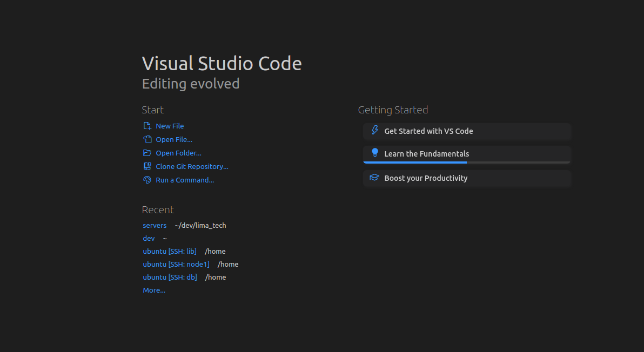Open recent servers folder

pyautogui.click(x=155, y=225)
